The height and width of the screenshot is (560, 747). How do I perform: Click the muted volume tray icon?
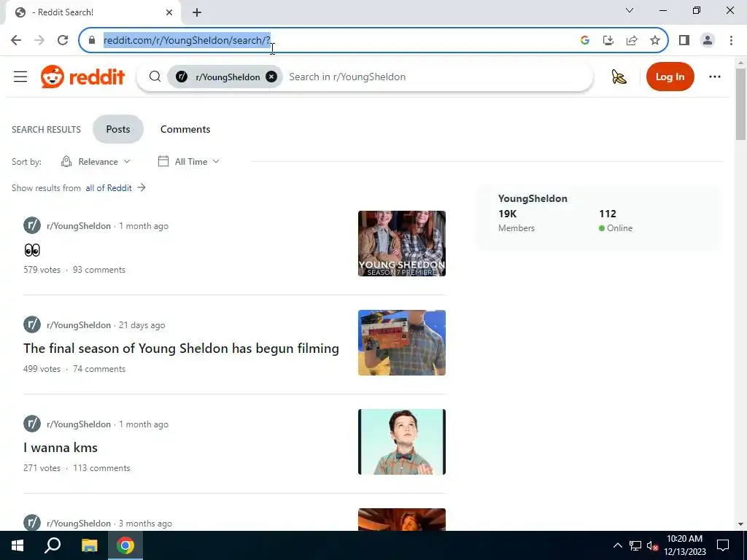(x=652, y=545)
